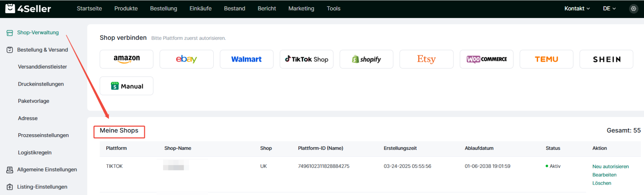Click the Plattform column header

click(x=116, y=148)
